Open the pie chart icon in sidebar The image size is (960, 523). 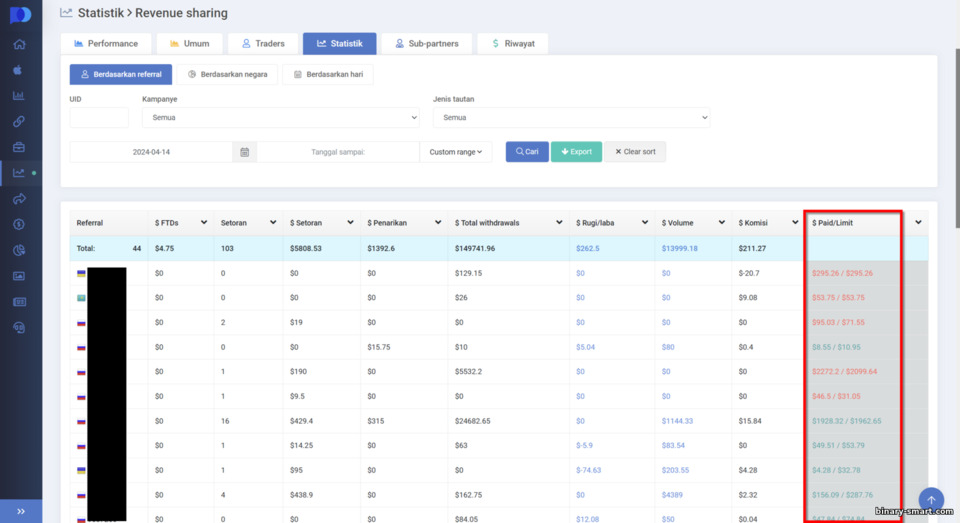(19, 250)
